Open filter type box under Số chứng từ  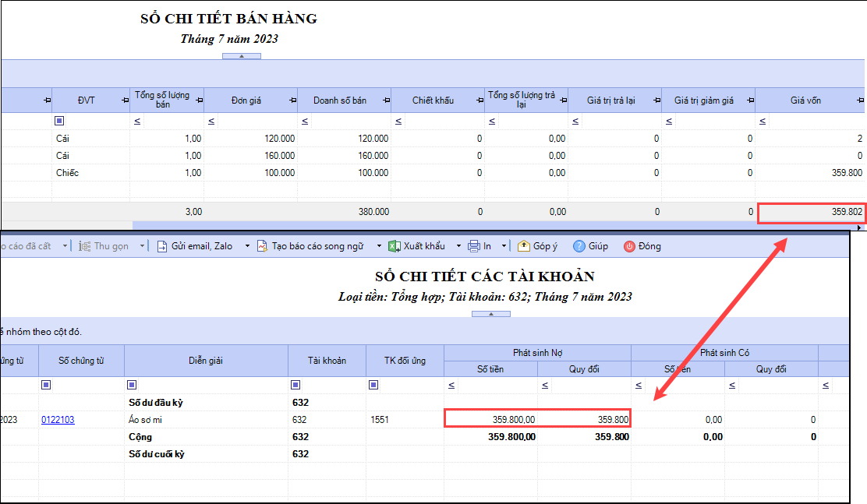[x=46, y=385]
